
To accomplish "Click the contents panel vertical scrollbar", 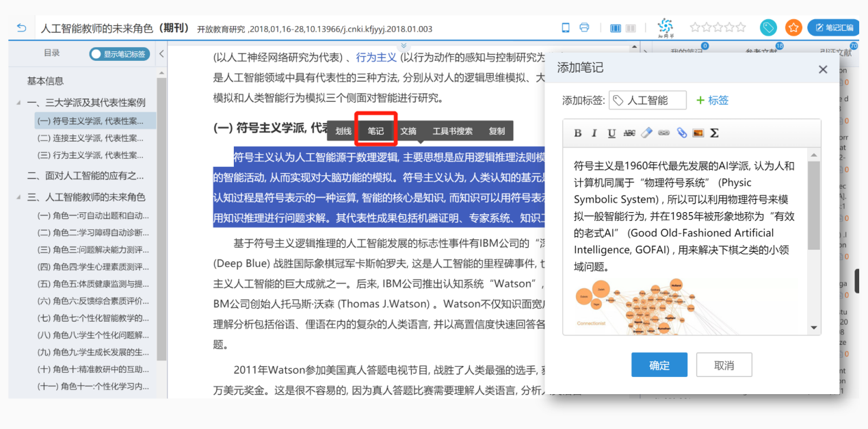I will click(161, 219).
